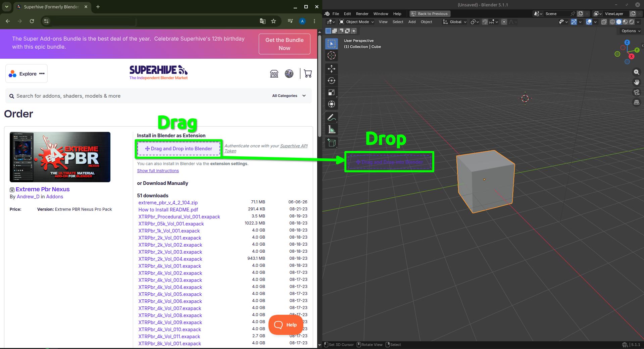
Task: Open the Superhive API Token link
Action: tap(266, 148)
